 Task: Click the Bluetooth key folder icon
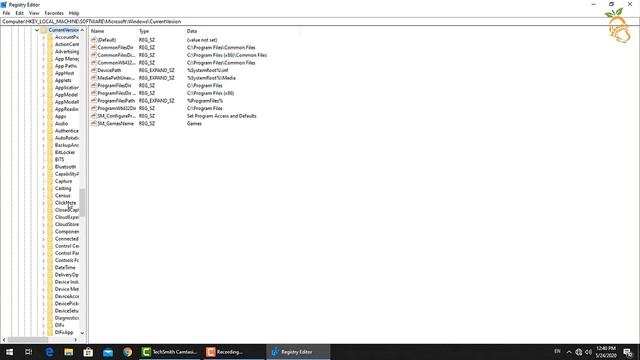pos(50,167)
